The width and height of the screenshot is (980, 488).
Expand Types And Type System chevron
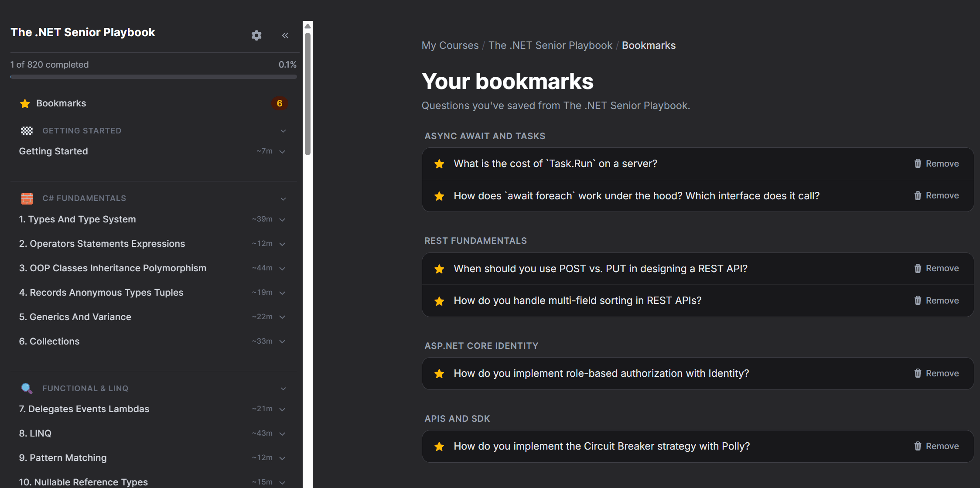(x=282, y=220)
